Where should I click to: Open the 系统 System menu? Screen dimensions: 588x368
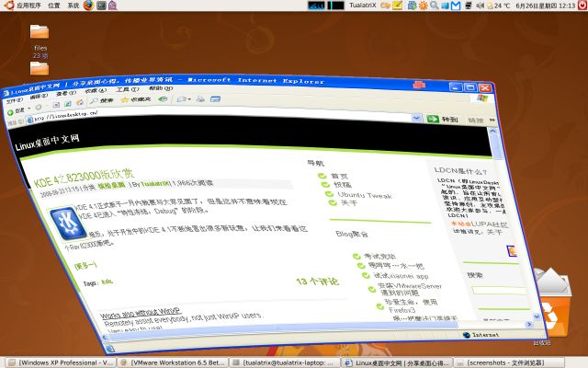point(73,6)
